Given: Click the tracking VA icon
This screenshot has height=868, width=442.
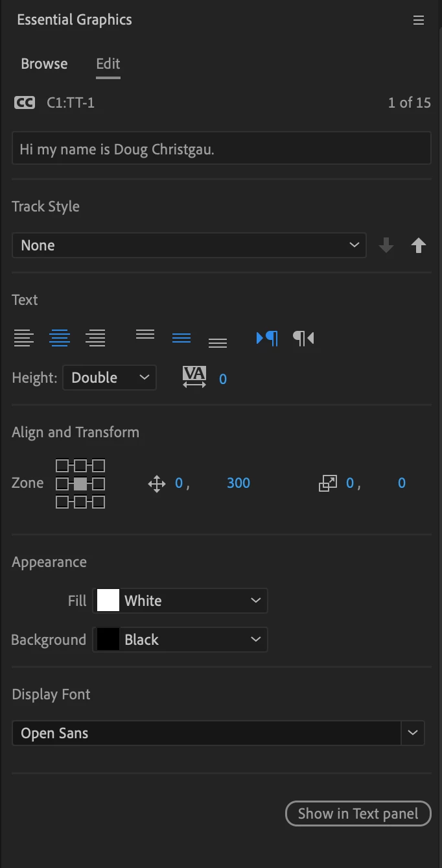Looking at the screenshot, I should pos(194,377).
